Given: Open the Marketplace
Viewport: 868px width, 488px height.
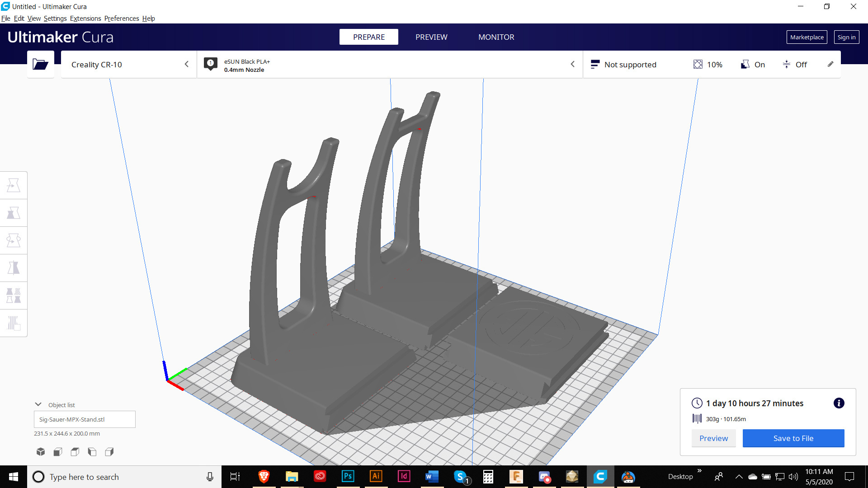Looking at the screenshot, I should [x=807, y=37].
